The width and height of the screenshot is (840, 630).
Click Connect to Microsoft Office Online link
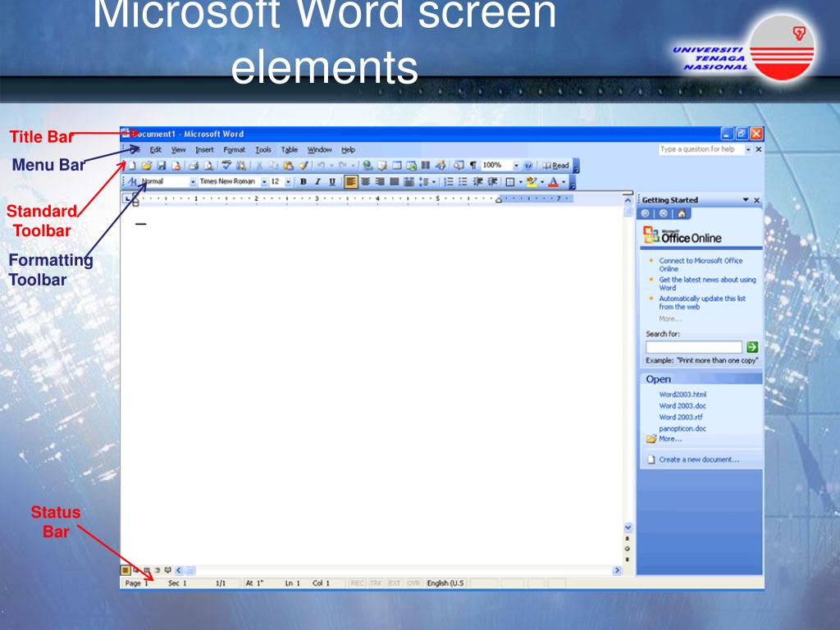click(x=701, y=265)
